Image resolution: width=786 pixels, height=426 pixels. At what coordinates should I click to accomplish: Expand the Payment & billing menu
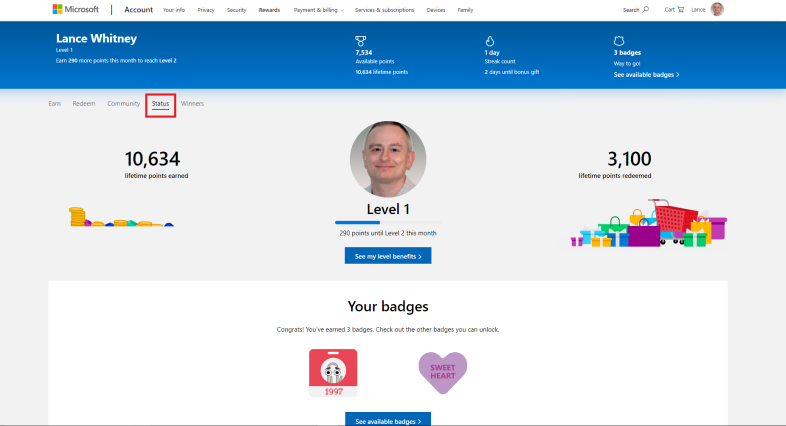click(318, 10)
